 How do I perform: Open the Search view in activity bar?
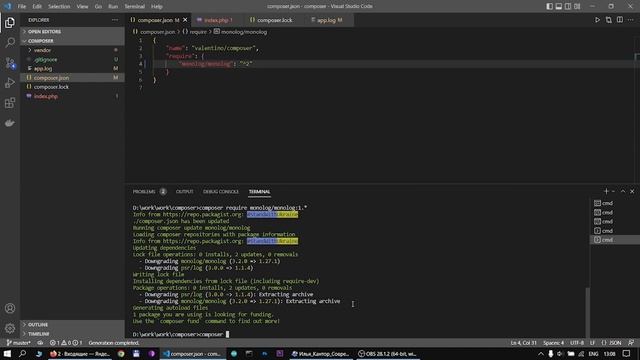pos(10,42)
